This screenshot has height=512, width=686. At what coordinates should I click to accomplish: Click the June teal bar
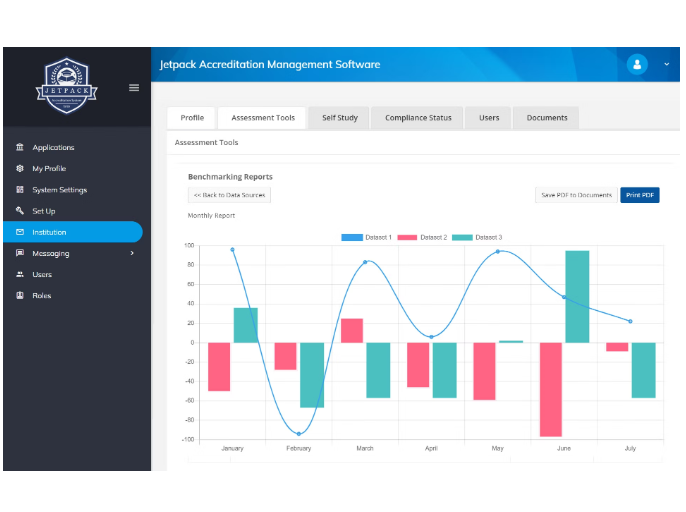[x=577, y=297]
